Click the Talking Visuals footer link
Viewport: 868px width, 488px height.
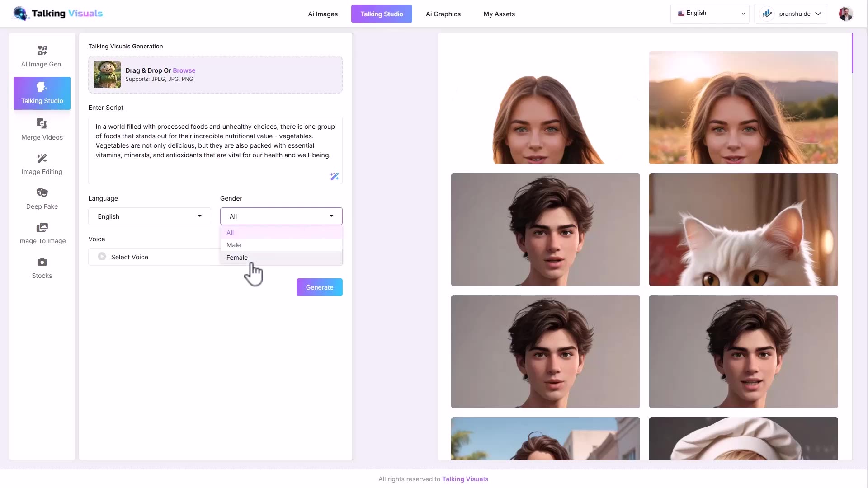tap(465, 479)
